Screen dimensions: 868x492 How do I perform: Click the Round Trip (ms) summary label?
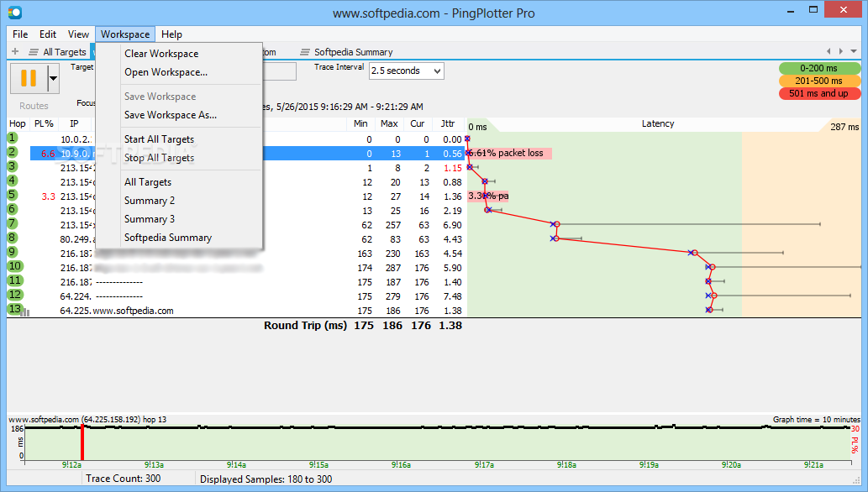306,326
